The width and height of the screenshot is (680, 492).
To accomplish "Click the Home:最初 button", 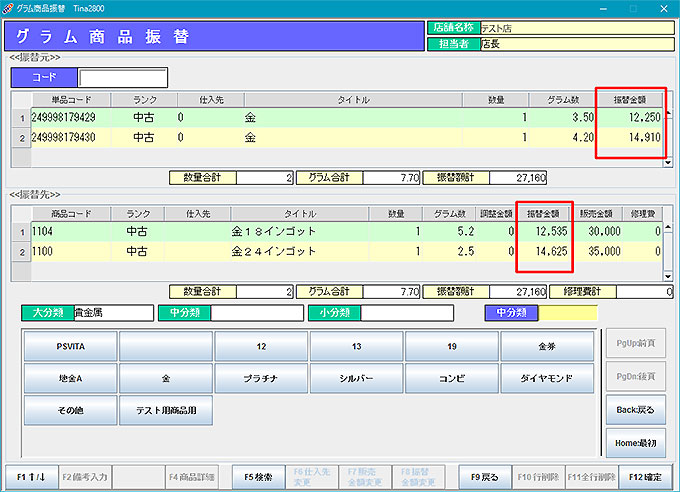I will pyautogui.click(x=635, y=443).
